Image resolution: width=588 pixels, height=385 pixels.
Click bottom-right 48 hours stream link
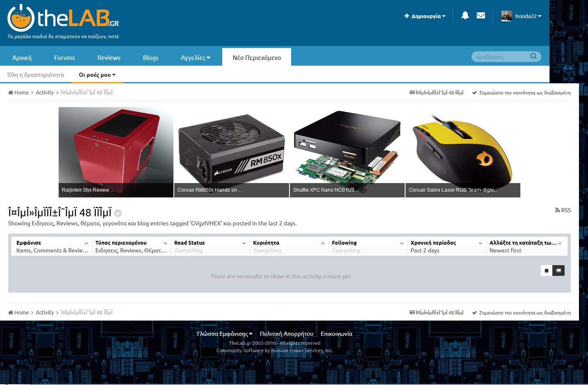click(x=436, y=313)
